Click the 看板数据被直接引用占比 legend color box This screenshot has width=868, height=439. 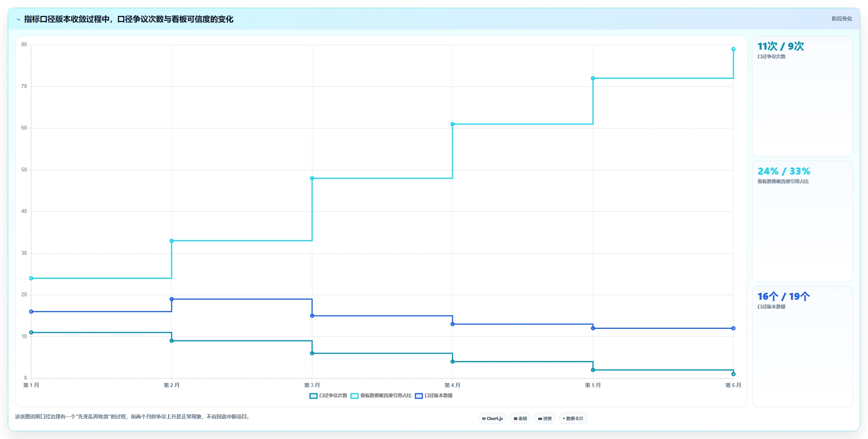click(x=355, y=396)
